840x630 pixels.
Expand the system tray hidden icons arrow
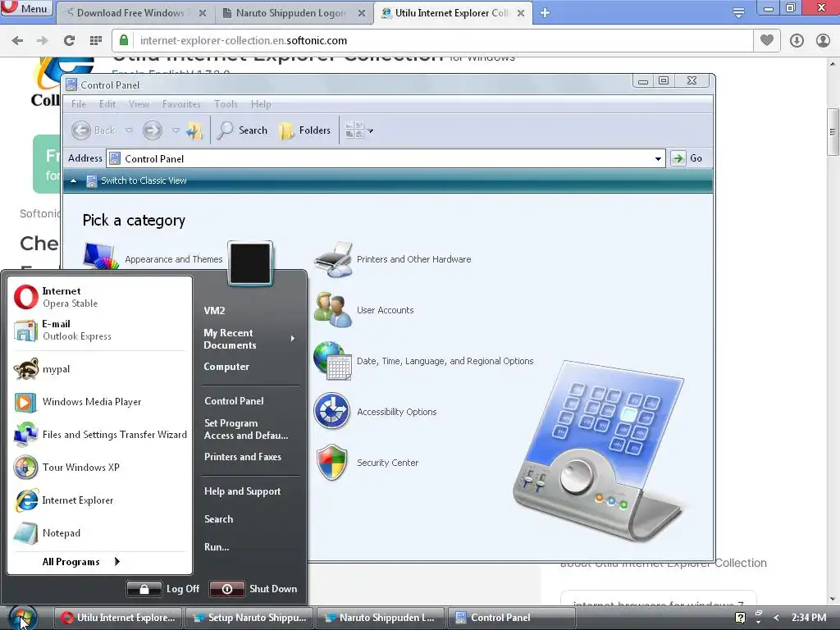pyautogui.click(x=776, y=618)
